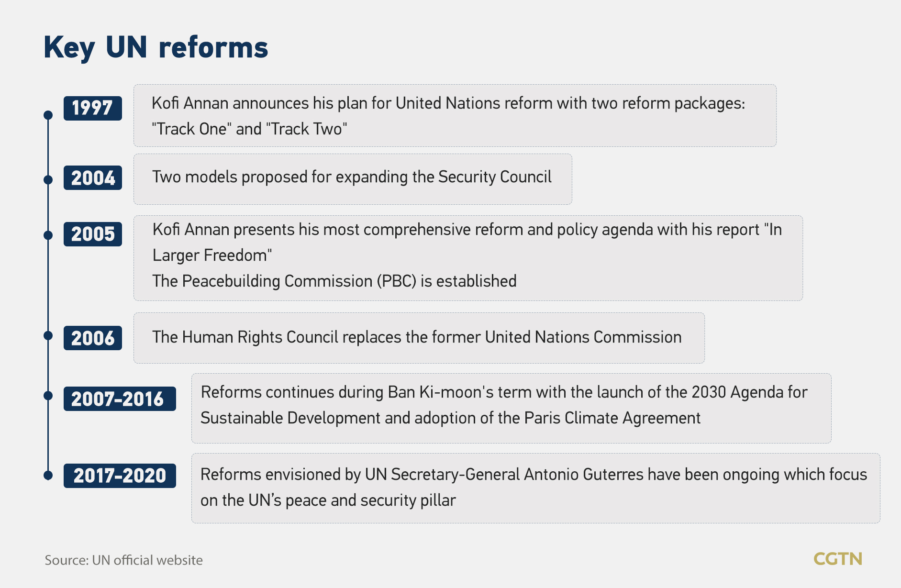Click the Antonio Guterres reforms text box
The height and width of the screenshot is (588, 901).
(x=535, y=488)
